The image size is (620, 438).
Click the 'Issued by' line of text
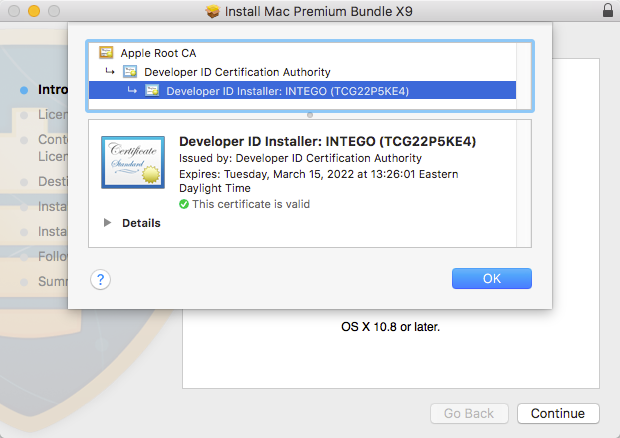pyautogui.click(x=300, y=158)
